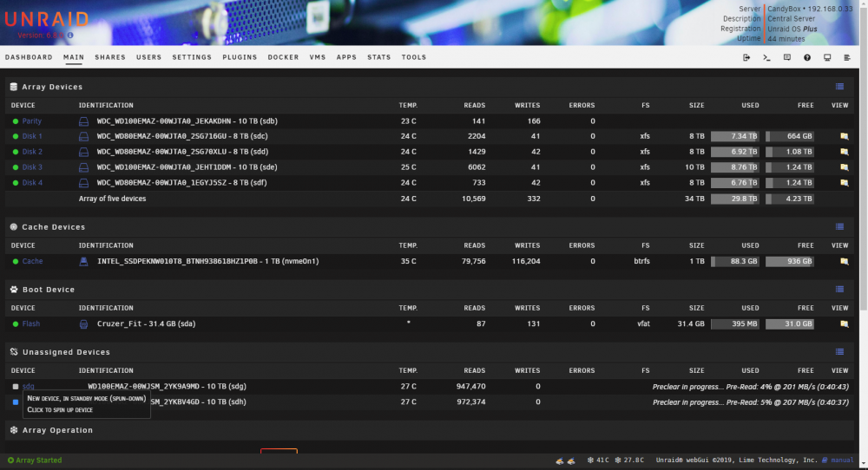Go to the Settings tab
The image size is (868, 470).
(192, 57)
